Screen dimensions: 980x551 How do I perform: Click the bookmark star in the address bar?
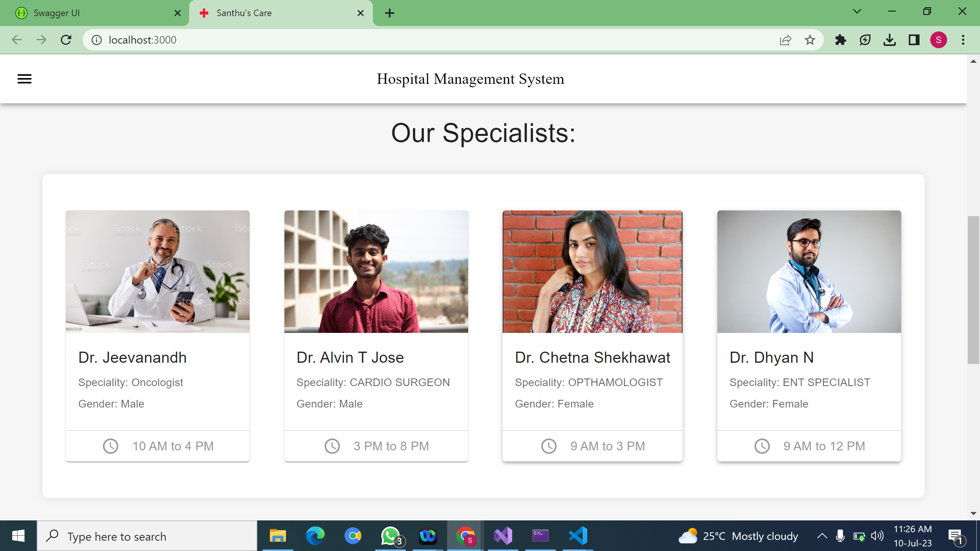pyautogui.click(x=810, y=39)
